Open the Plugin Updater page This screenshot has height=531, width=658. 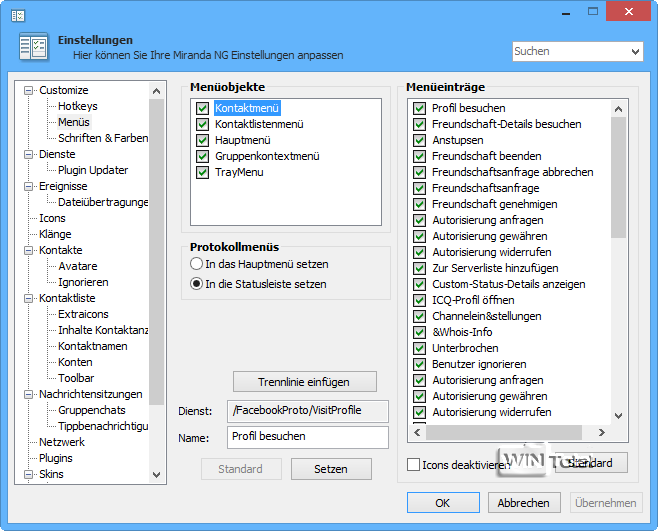93,170
